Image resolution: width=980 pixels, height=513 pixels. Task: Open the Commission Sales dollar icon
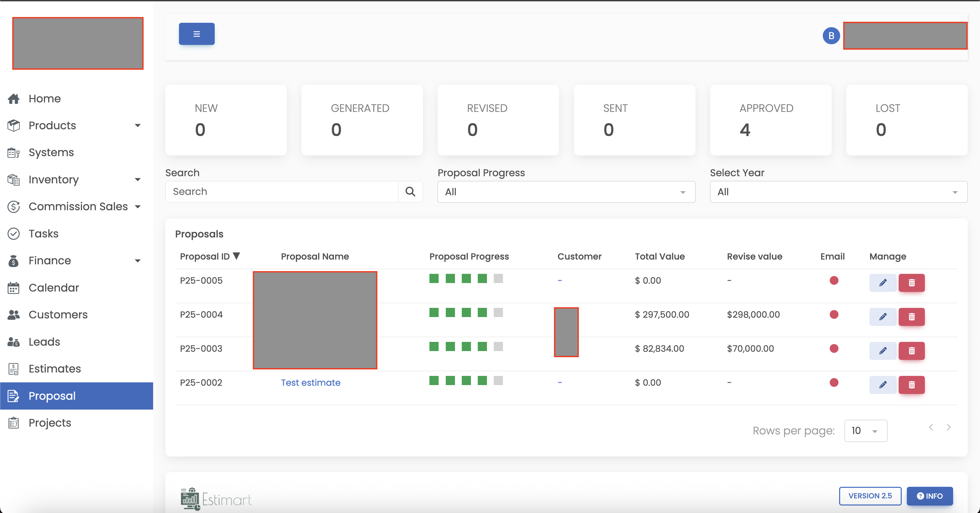pyautogui.click(x=14, y=206)
